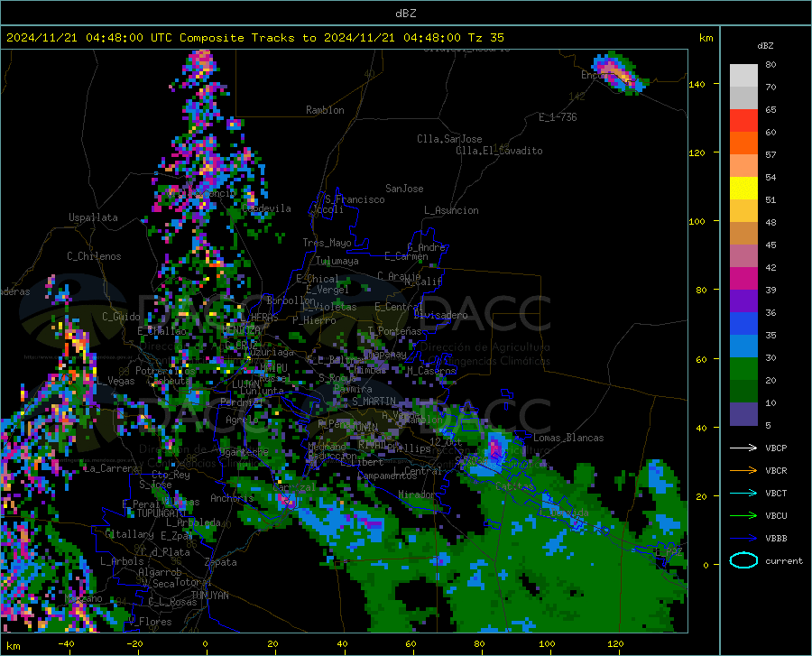Click the 'TUPUNGATO' map label
812x656 pixels.
click(161, 513)
